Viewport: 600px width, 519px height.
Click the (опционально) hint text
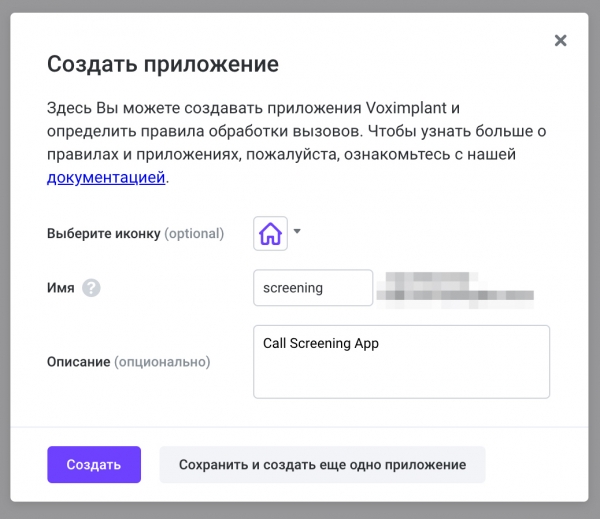point(162,362)
